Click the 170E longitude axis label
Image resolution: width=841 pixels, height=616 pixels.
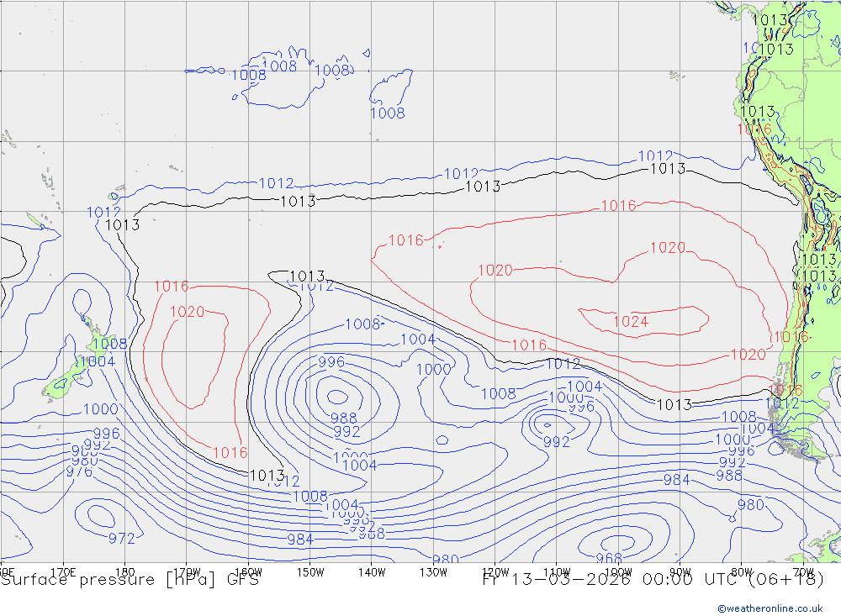click(63, 572)
